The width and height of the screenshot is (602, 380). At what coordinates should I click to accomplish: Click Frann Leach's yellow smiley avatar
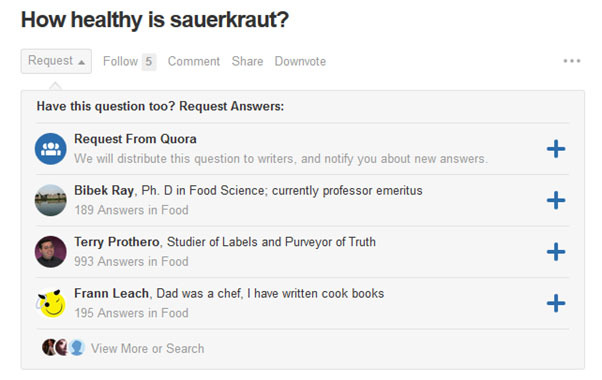tap(51, 303)
